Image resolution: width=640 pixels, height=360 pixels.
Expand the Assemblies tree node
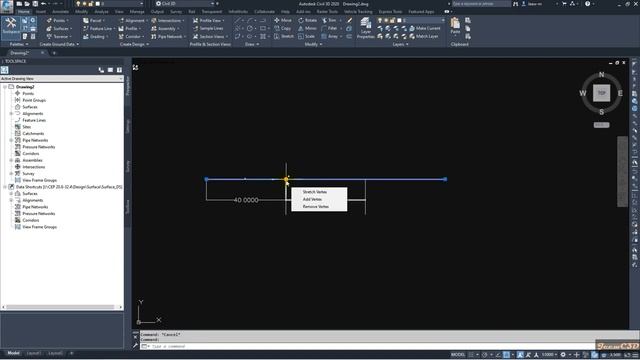click(11, 160)
